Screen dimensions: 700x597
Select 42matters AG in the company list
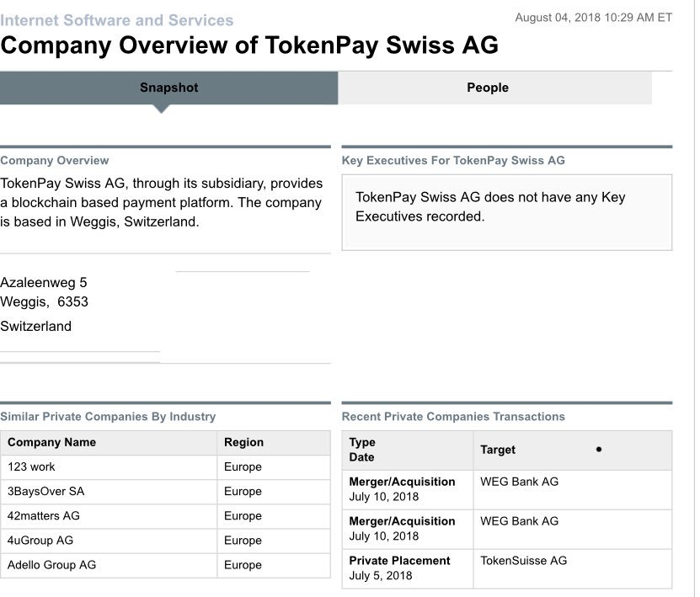(x=44, y=515)
